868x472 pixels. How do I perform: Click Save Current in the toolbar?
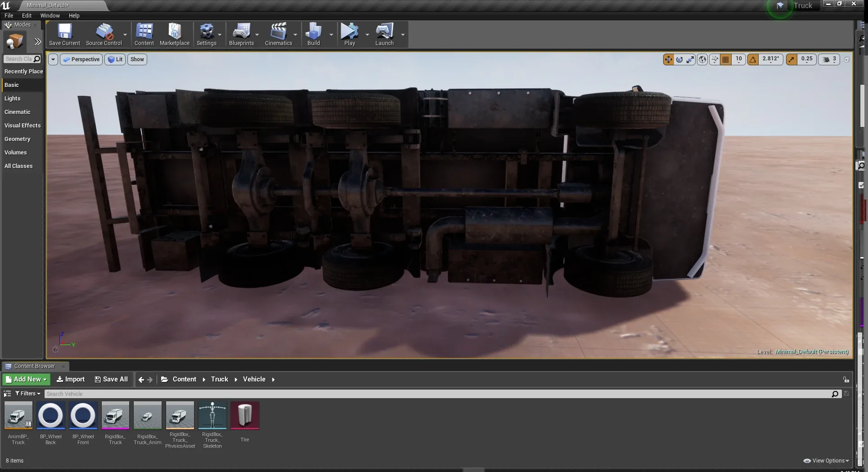click(64, 34)
